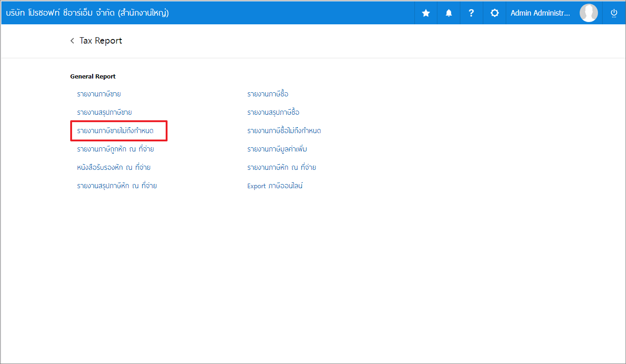The image size is (626, 364).
Task: Open รายงานภาษีขาย report
Action: (99, 94)
